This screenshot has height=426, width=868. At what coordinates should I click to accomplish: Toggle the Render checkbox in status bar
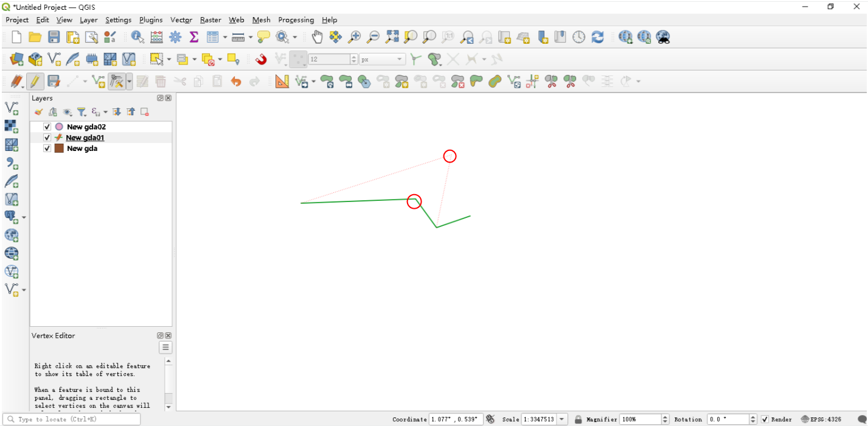(765, 419)
